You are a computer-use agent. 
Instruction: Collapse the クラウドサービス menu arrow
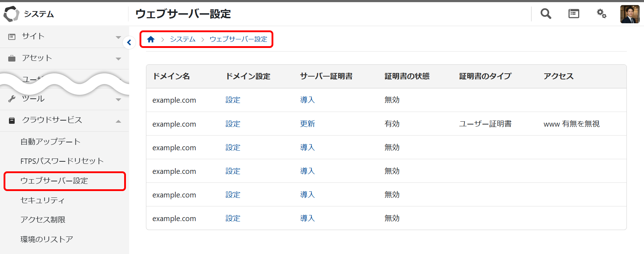tap(118, 121)
